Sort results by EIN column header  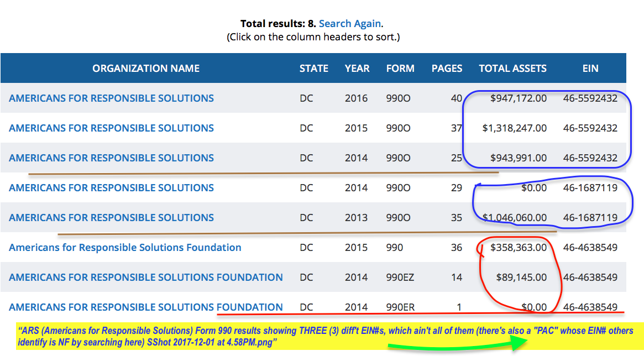click(590, 69)
